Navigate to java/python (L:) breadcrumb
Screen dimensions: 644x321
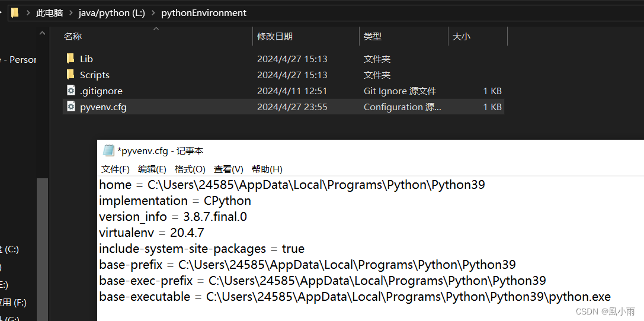point(112,13)
